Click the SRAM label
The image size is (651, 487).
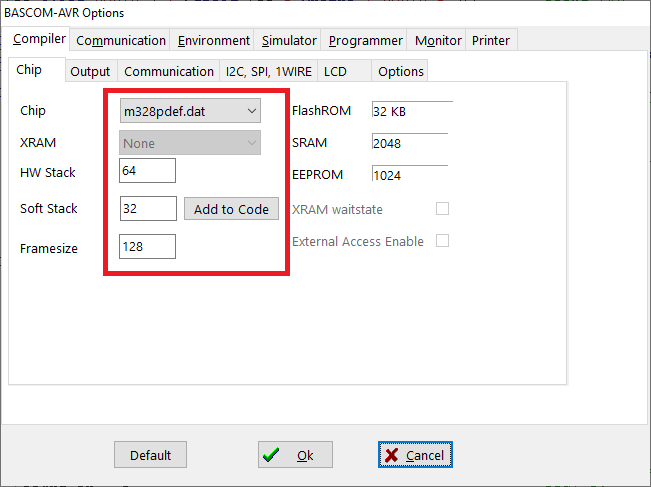[309, 142]
